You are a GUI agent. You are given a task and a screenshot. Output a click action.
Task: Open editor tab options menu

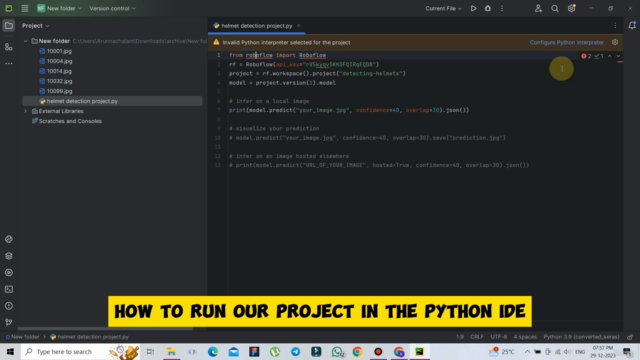(615, 26)
